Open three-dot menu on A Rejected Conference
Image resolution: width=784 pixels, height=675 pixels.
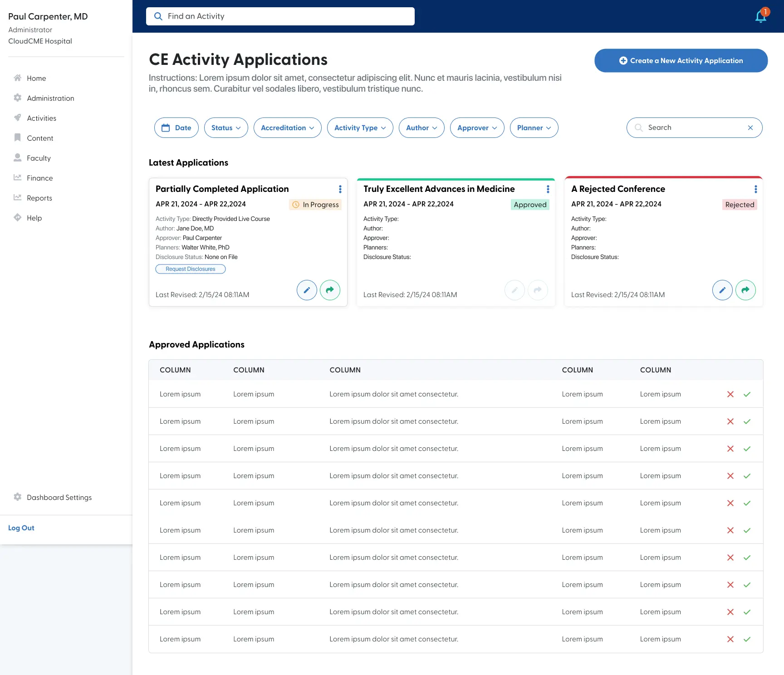coord(755,189)
